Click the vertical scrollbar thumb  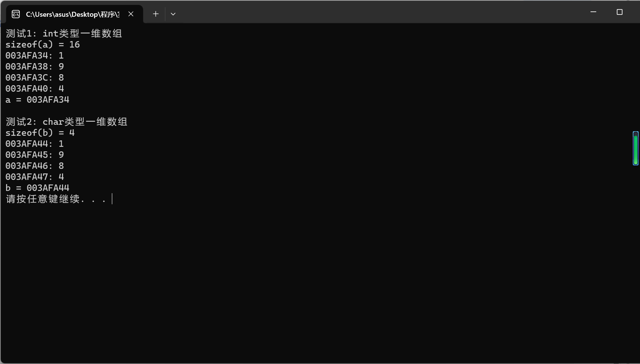point(635,148)
